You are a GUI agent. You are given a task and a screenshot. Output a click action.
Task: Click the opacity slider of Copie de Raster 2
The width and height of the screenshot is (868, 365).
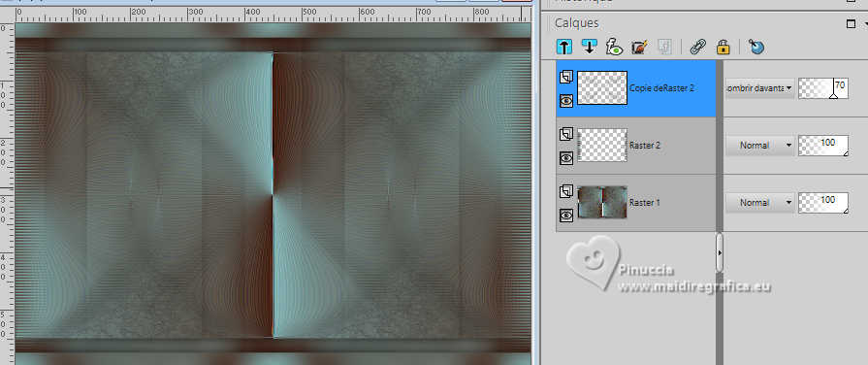823,88
